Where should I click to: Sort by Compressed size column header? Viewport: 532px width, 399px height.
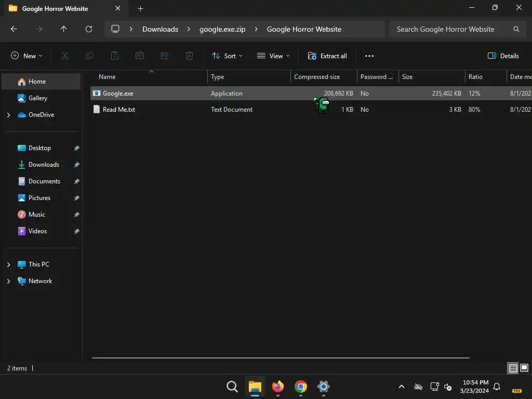[324, 77]
